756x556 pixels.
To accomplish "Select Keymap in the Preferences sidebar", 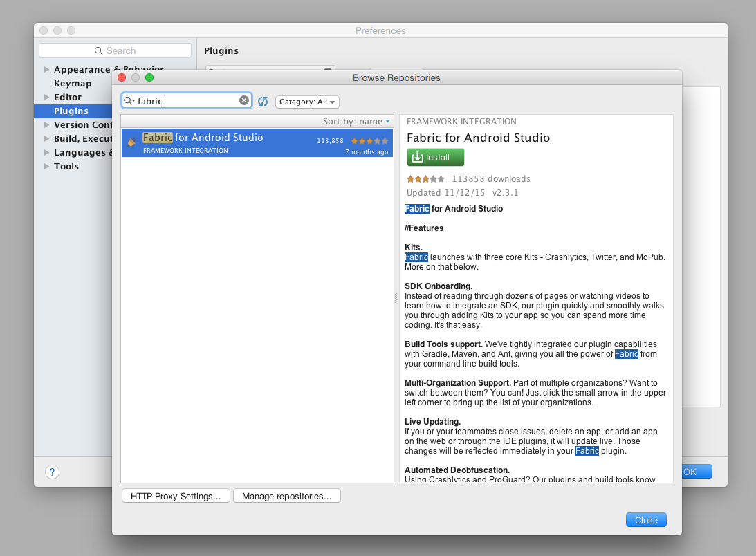I will [x=73, y=83].
